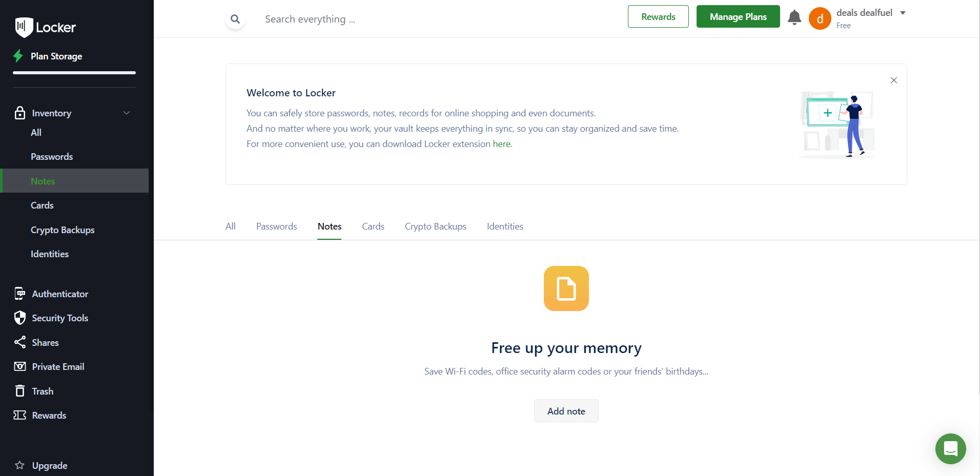Switch to the Identities tab
980x476 pixels.
pos(505,226)
